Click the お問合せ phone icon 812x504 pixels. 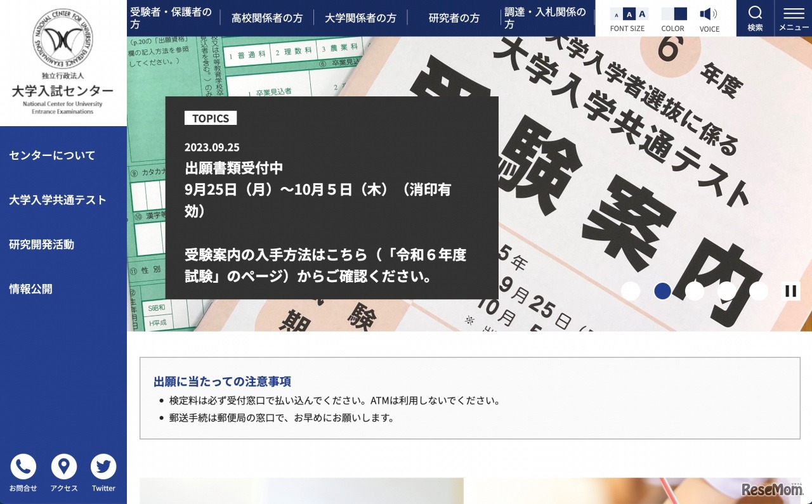pyautogui.click(x=23, y=467)
